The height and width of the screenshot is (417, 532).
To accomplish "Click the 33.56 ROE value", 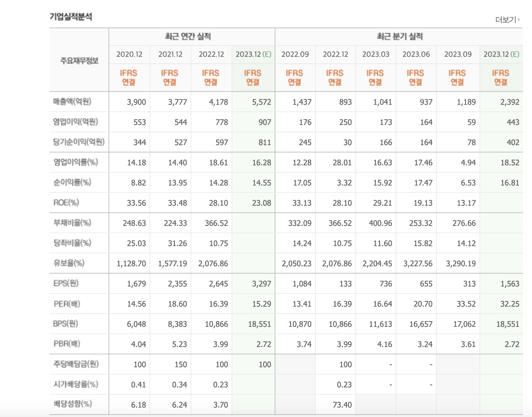I will 136,203.
